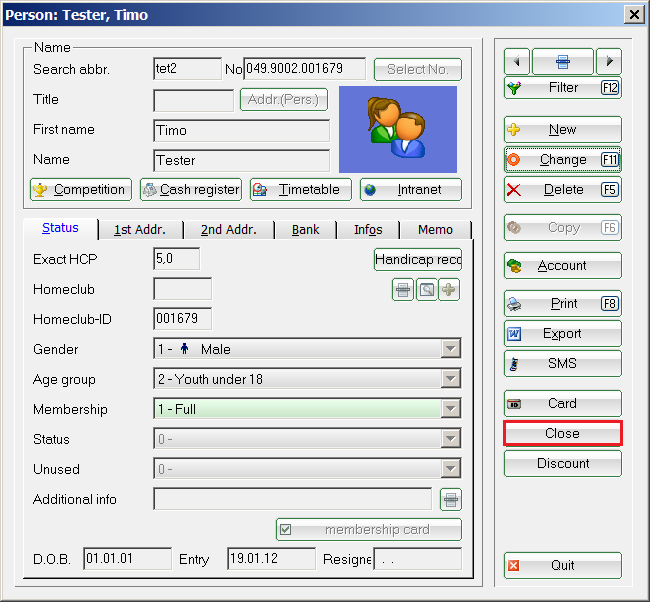Delete this person record
The height and width of the screenshot is (602, 650).
coord(563,190)
